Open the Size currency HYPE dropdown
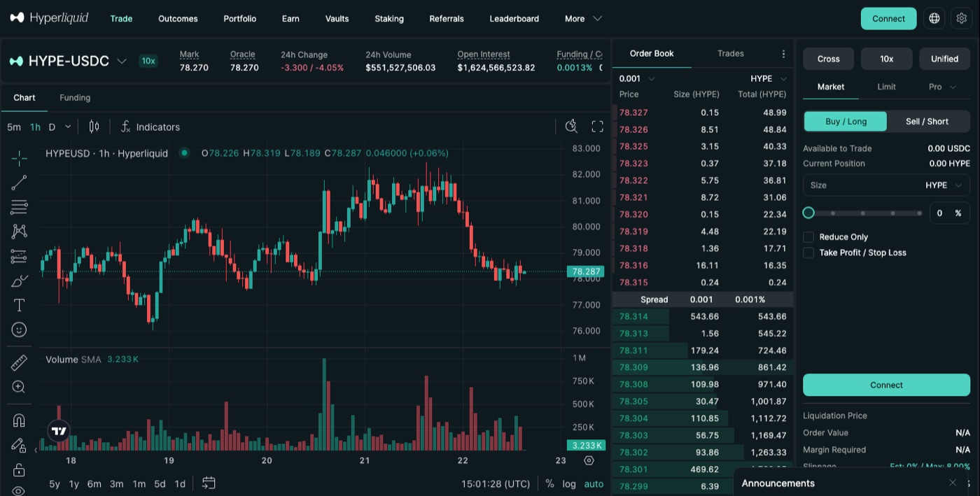 pyautogui.click(x=944, y=185)
